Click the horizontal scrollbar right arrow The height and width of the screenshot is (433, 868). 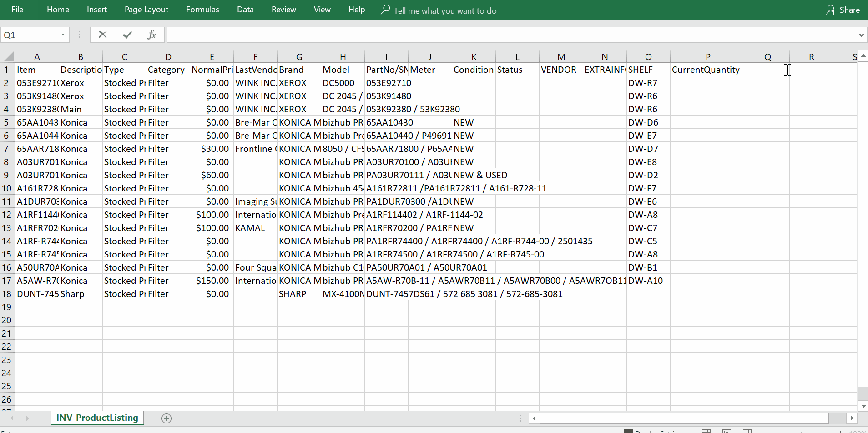click(x=852, y=418)
